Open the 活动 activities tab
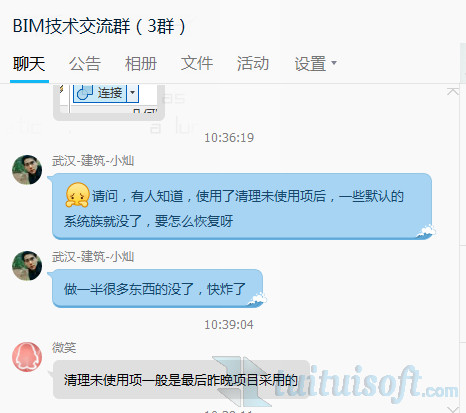466x413 pixels. tap(253, 64)
